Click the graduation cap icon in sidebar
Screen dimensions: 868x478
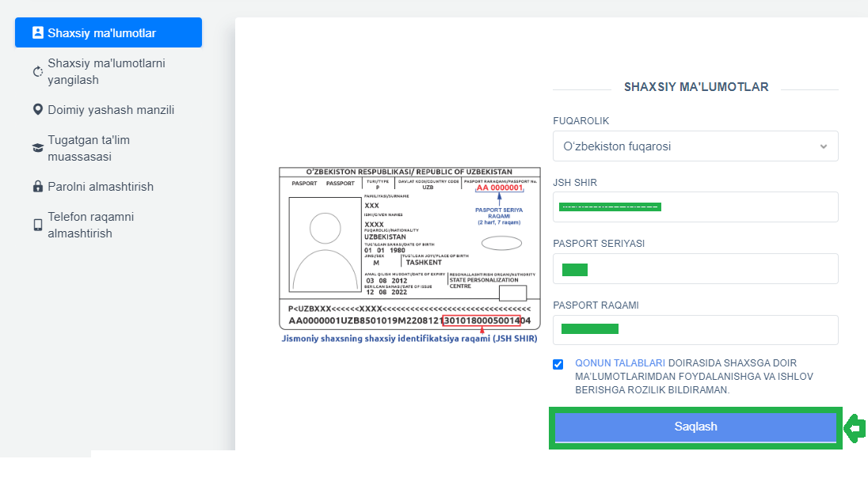click(37, 148)
